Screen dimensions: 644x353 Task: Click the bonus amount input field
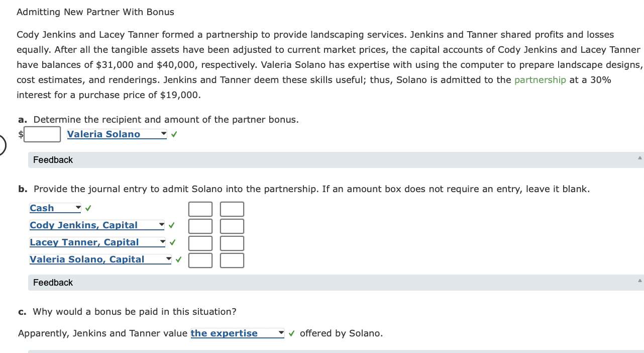[x=43, y=134]
